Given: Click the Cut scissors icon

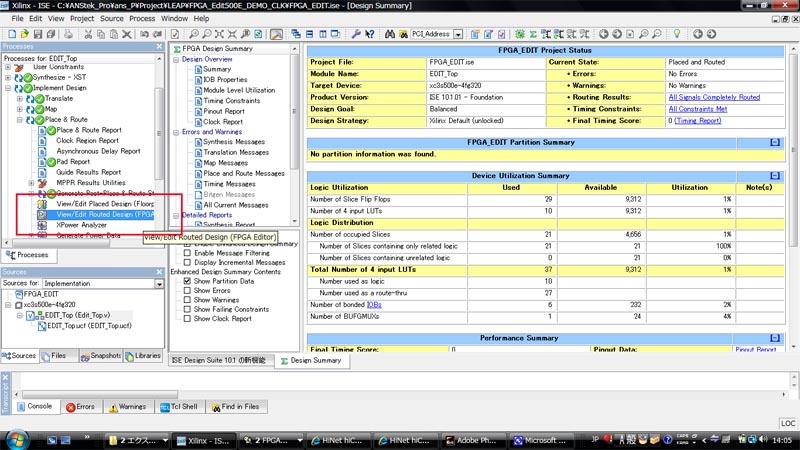Looking at the screenshot, I should click(88, 34).
